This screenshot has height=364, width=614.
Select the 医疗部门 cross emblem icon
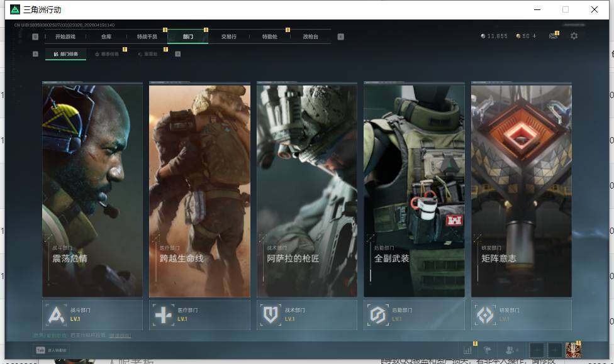point(164,314)
